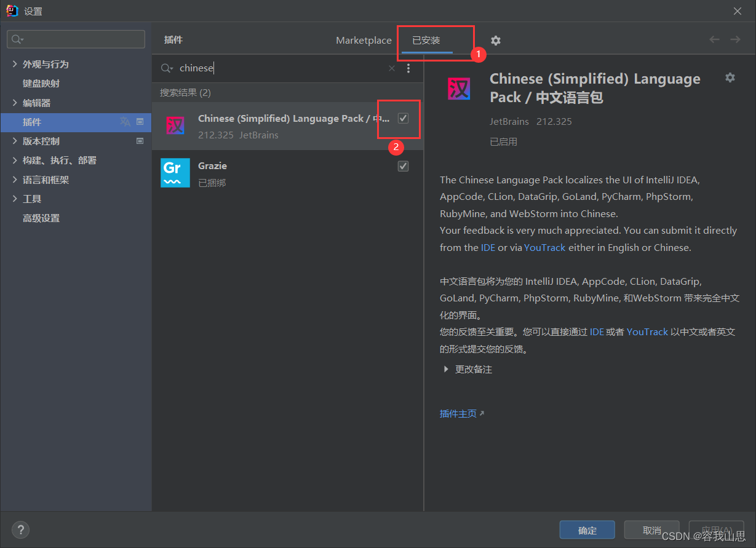The image size is (756, 548).
Task: Clear the plugin search text
Action: (x=392, y=68)
